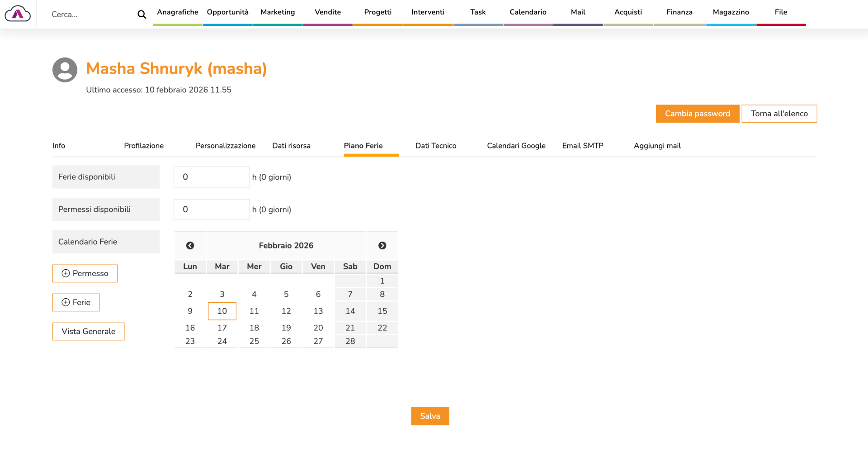Image resolution: width=868 pixels, height=453 pixels.
Task: Open the Vista Generale view
Action: tap(88, 331)
